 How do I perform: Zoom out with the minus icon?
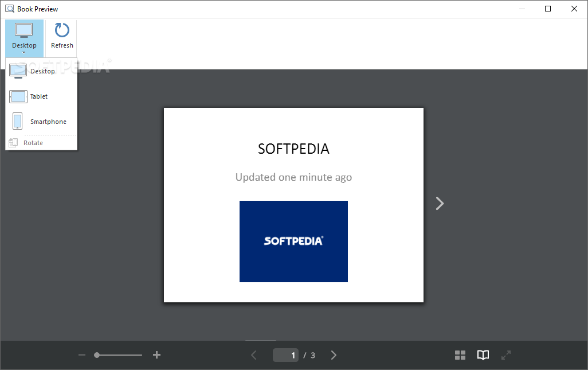click(82, 355)
